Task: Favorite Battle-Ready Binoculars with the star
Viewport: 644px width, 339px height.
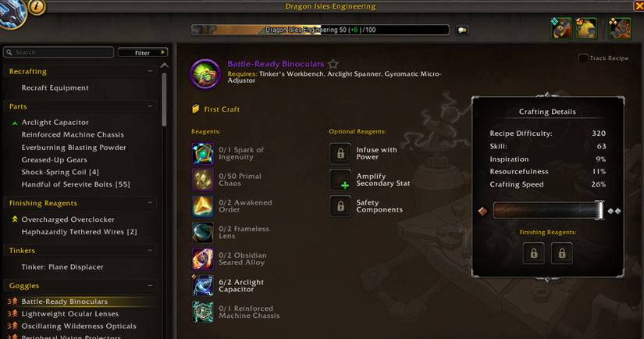Action: (333, 64)
